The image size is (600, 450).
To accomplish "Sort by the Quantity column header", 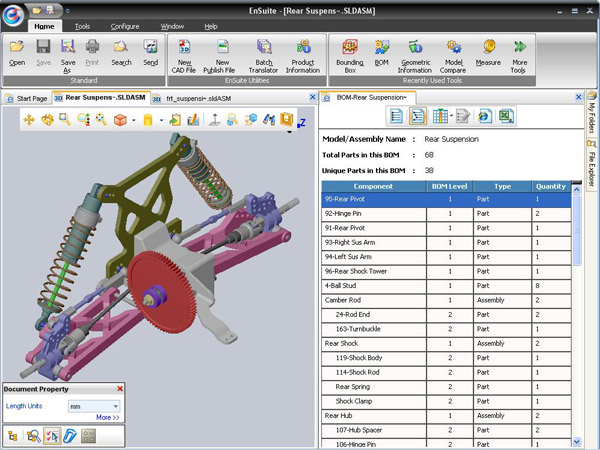I will click(551, 186).
